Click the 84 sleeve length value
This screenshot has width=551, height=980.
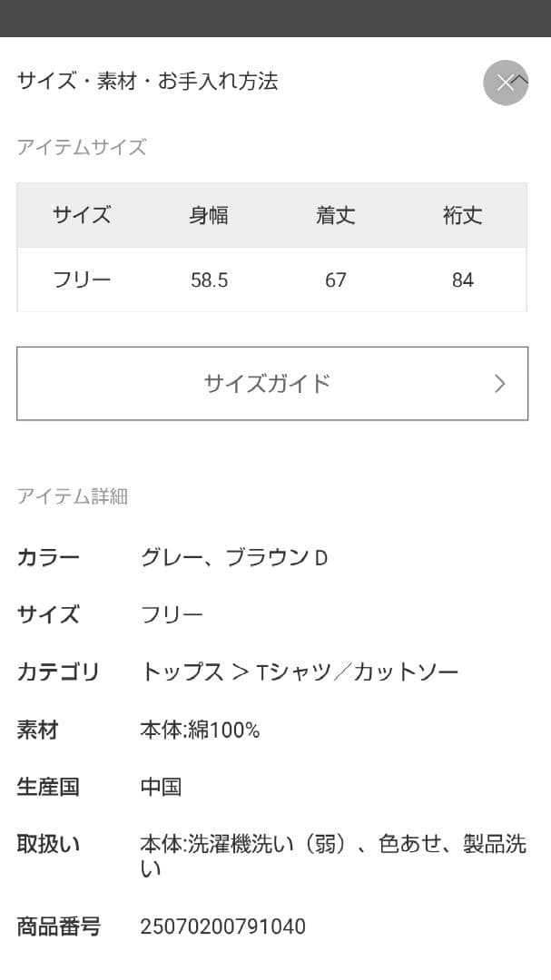pyautogui.click(x=462, y=279)
